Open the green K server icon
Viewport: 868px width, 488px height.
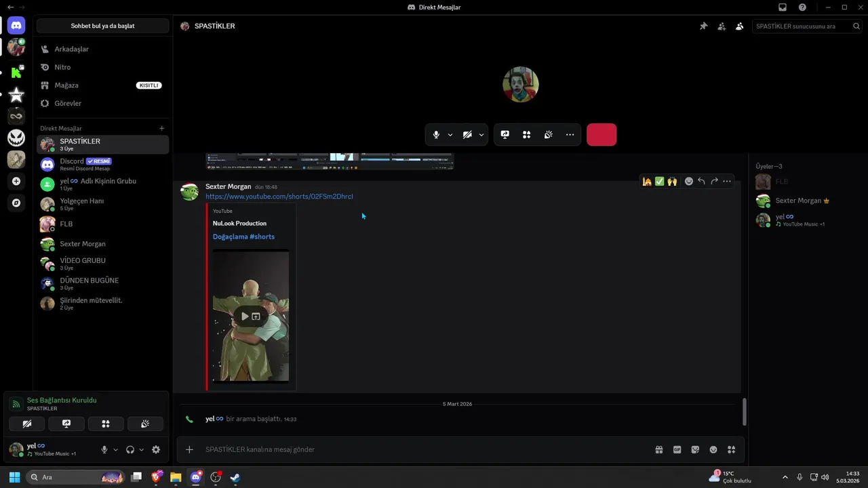coord(16,72)
